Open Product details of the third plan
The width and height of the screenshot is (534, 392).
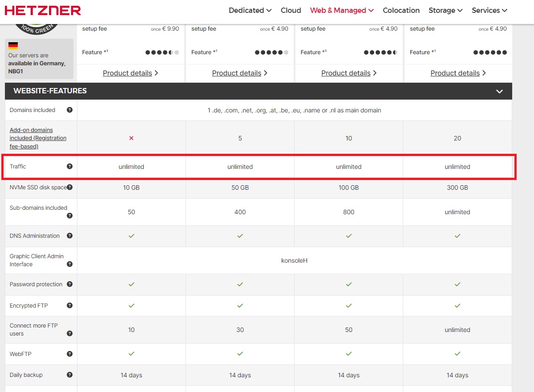(349, 73)
